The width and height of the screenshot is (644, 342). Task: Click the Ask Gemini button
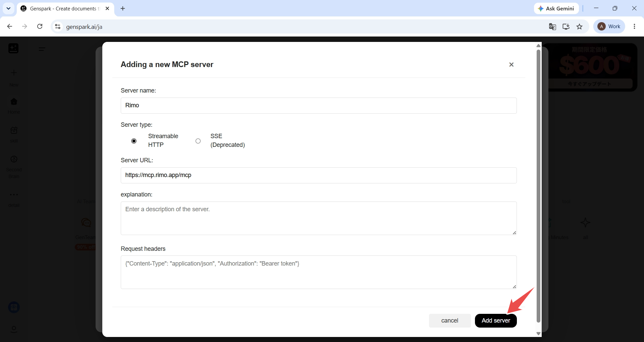coord(556,8)
